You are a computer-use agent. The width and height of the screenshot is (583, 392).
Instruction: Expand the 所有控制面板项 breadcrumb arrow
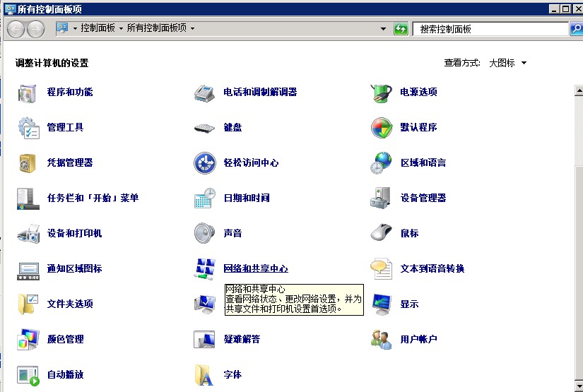[192, 29]
